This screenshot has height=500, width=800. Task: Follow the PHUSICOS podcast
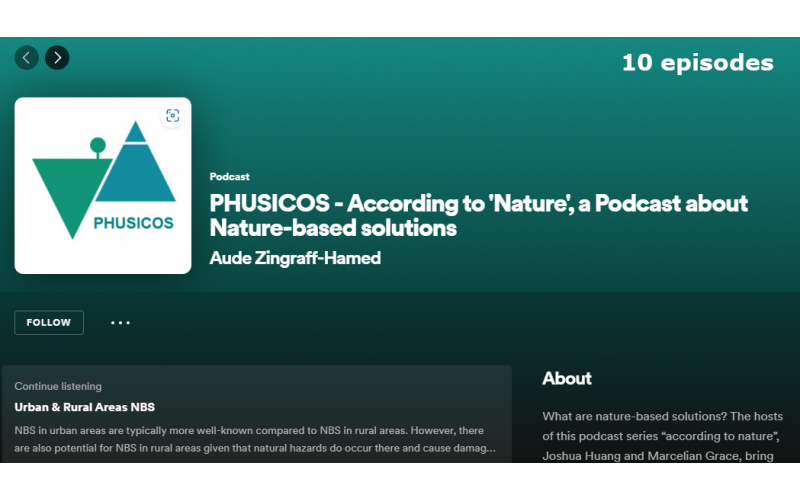click(49, 322)
